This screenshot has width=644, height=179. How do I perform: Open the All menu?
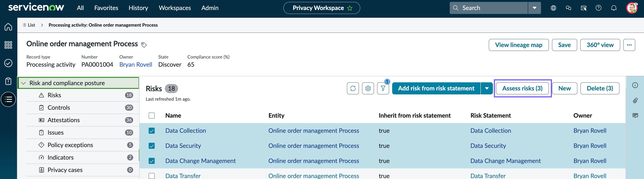point(80,8)
